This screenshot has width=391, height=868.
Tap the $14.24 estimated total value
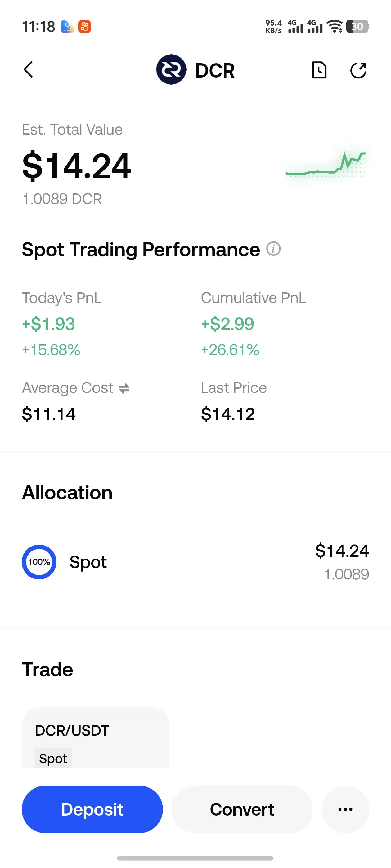[76, 166]
